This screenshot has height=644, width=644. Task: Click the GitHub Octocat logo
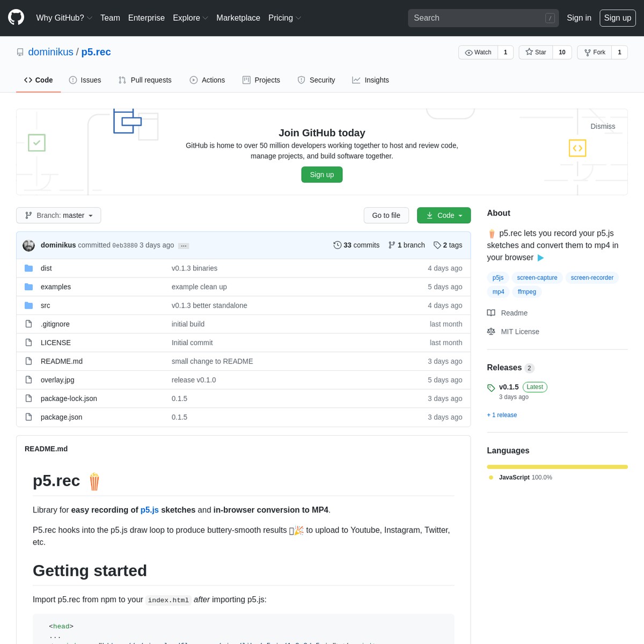tap(16, 18)
